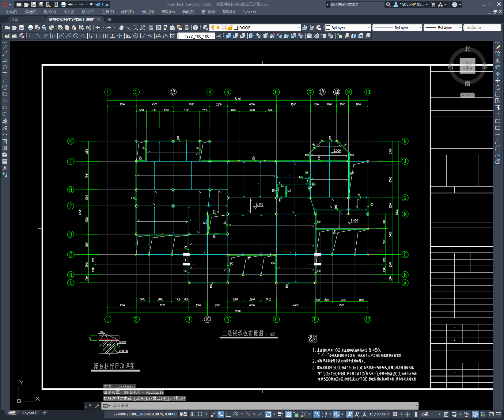Select the Table tool in draw toolbar
This screenshot has width=504, height=420.
click(5, 161)
